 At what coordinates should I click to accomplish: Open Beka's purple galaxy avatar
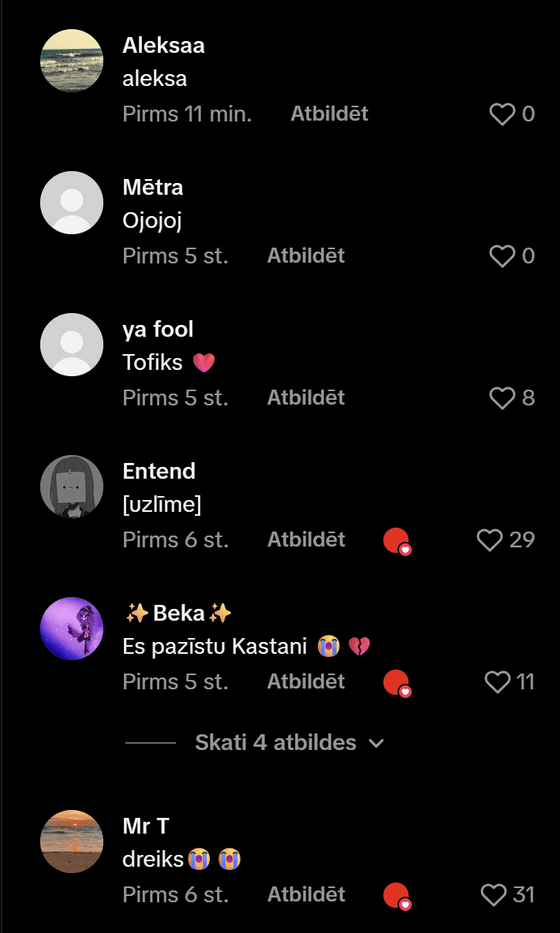click(72, 629)
